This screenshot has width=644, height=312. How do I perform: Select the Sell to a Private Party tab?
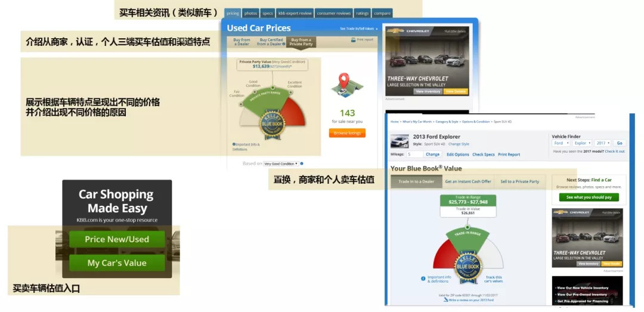point(519,181)
